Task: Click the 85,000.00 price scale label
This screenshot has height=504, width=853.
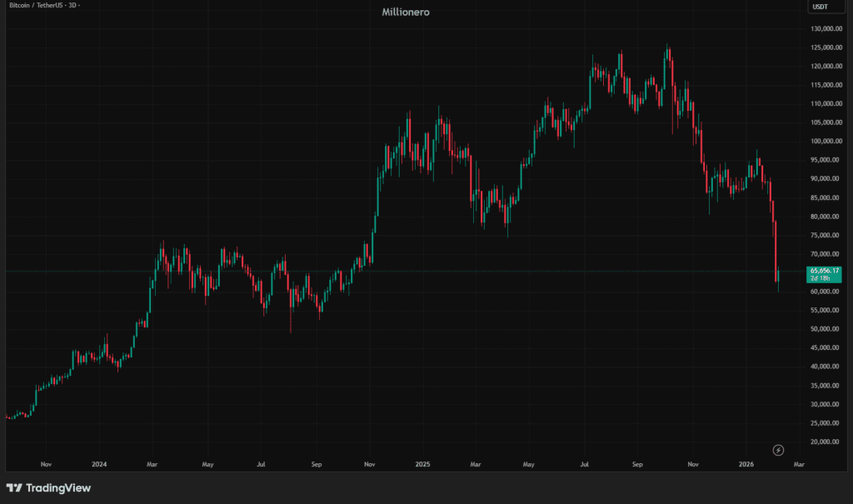Action: [825, 197]
